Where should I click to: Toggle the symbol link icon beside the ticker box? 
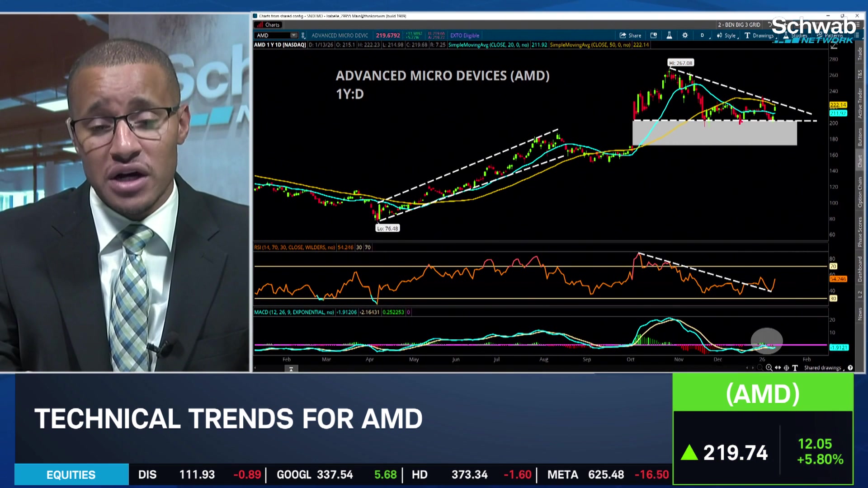click(303, 35)
